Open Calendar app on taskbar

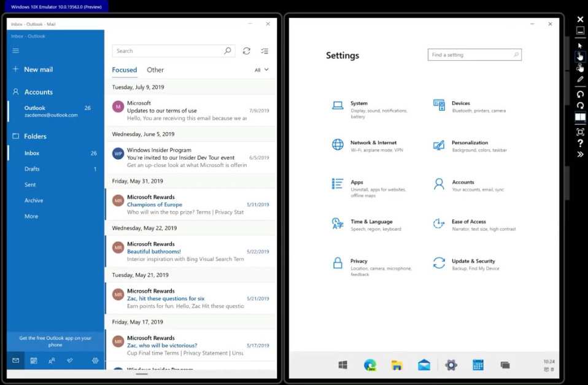[478, 365]
